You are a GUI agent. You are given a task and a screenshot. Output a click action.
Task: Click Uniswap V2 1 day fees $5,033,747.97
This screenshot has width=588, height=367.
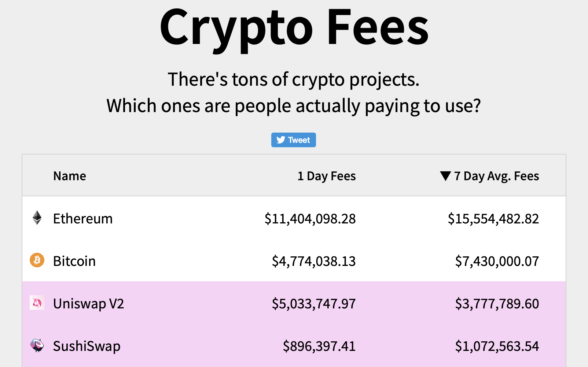[314, 304]
